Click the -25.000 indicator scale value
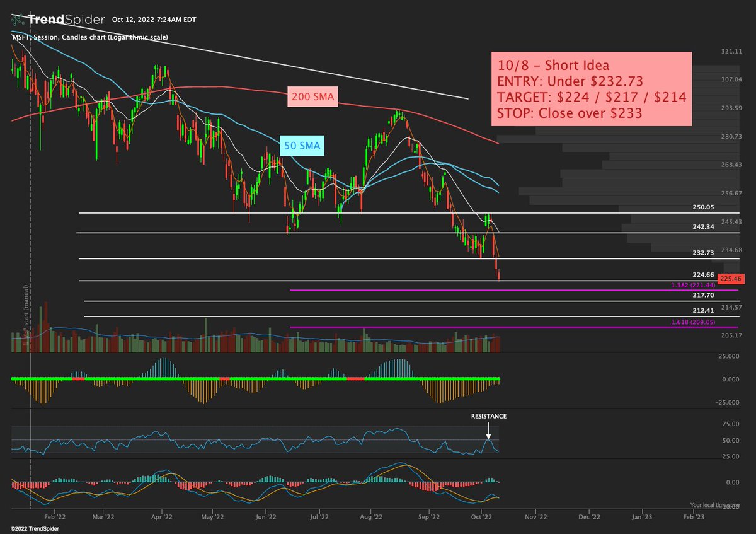 [728, 402]
